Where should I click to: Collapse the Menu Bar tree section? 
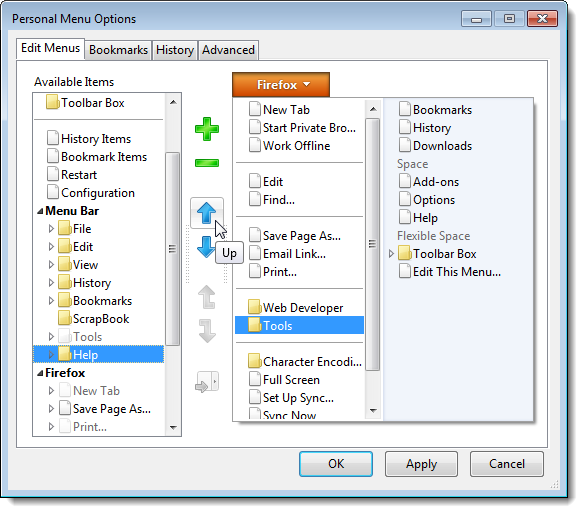click(40, 211)
